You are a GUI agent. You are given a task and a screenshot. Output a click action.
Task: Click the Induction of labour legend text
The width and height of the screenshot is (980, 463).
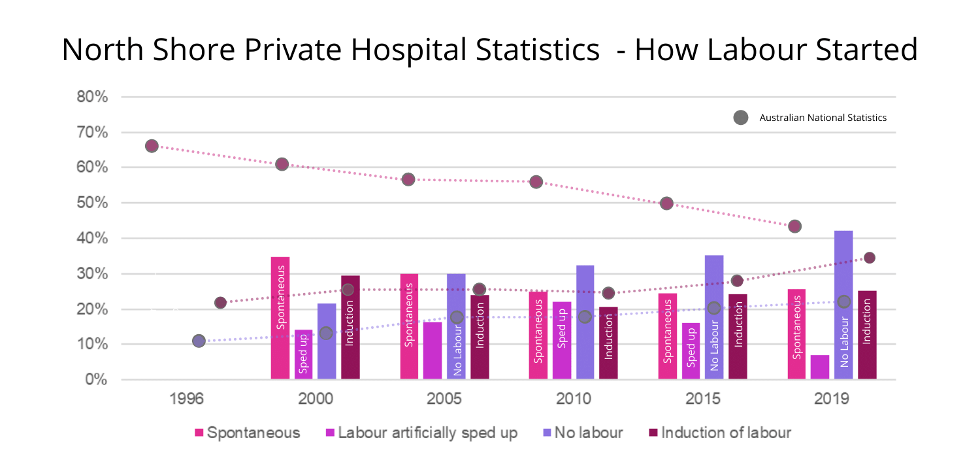click(726, 433)
